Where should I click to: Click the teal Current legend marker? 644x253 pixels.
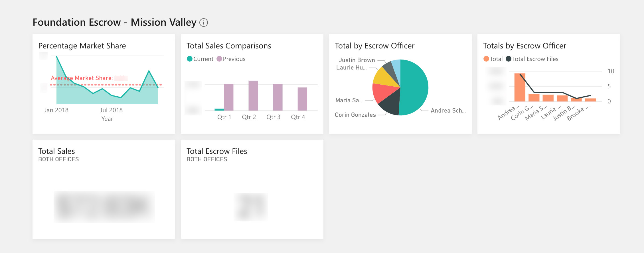tap(190, 59)
